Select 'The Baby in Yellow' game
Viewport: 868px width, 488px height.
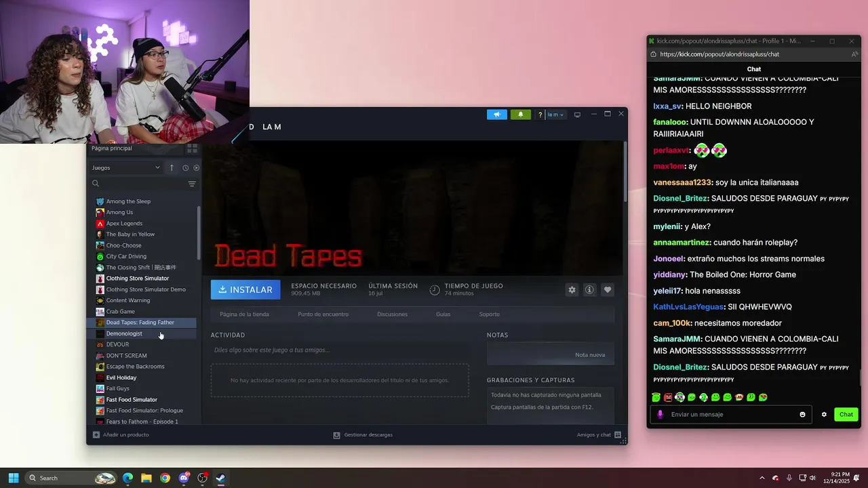tap(130, 234)
